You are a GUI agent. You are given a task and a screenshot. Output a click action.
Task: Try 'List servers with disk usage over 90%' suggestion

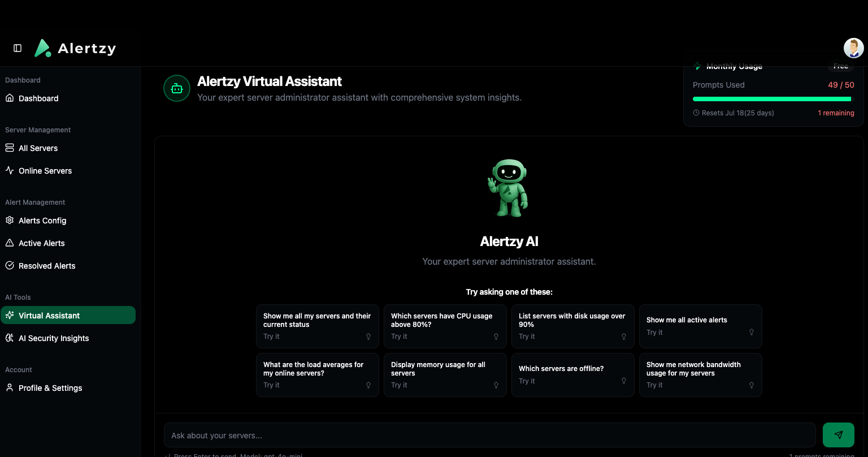573,326
